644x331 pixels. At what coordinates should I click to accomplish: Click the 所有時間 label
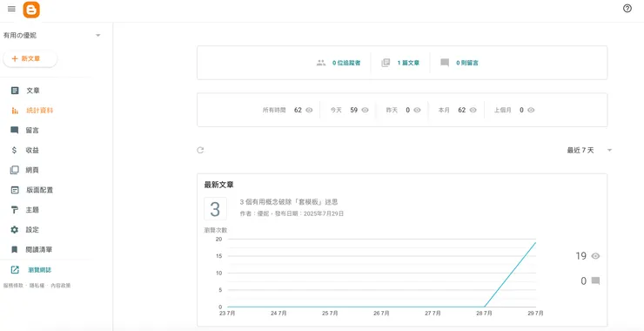coord(274,111)
